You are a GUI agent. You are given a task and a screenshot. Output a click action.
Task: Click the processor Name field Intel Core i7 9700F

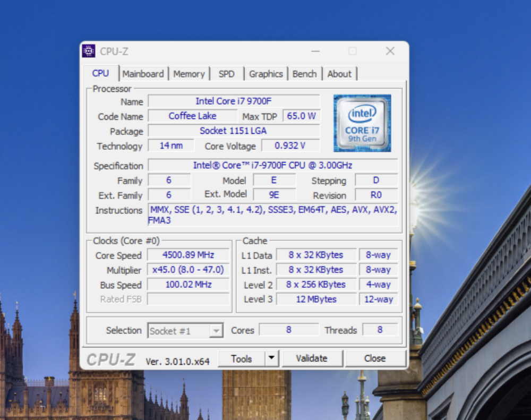pos(234,101)
